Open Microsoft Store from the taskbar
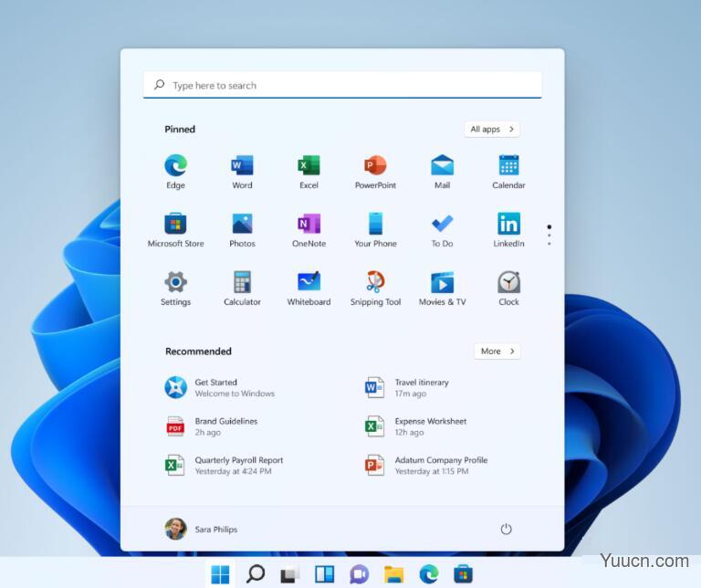The width and height of the screenshot is (701, 588). pos(463,574)
